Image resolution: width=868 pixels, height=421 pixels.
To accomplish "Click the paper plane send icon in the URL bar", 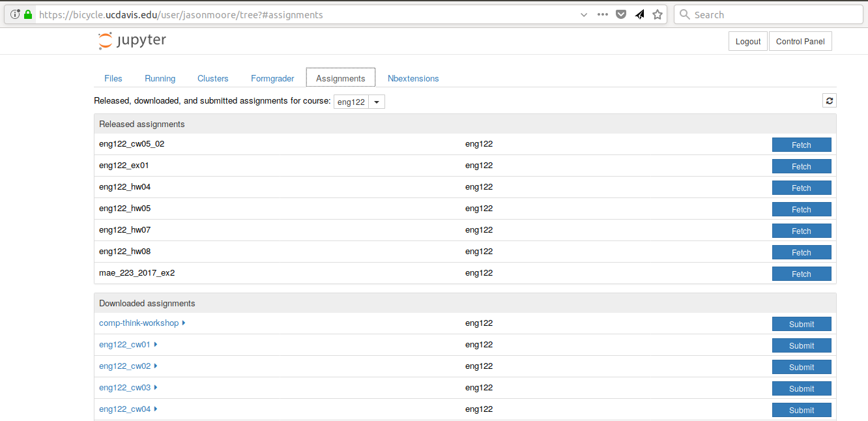I will [639, 14].
